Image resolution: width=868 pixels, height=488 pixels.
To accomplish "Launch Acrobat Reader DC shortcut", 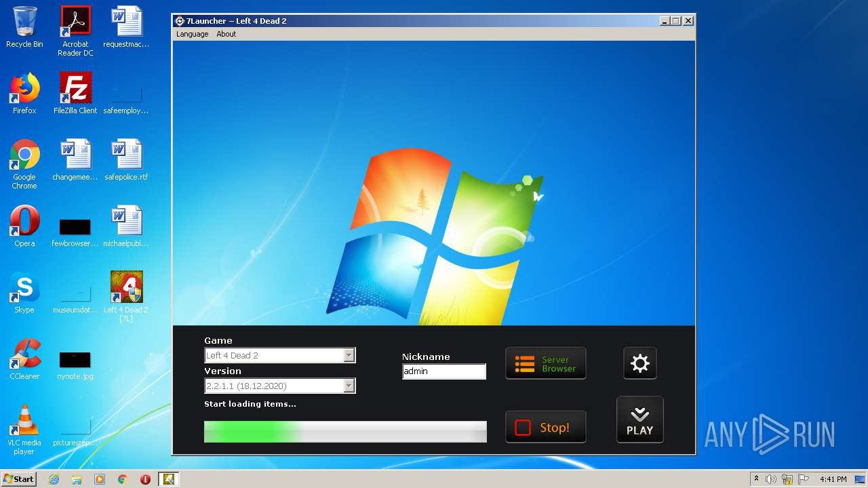I will [x=75, y=31].
